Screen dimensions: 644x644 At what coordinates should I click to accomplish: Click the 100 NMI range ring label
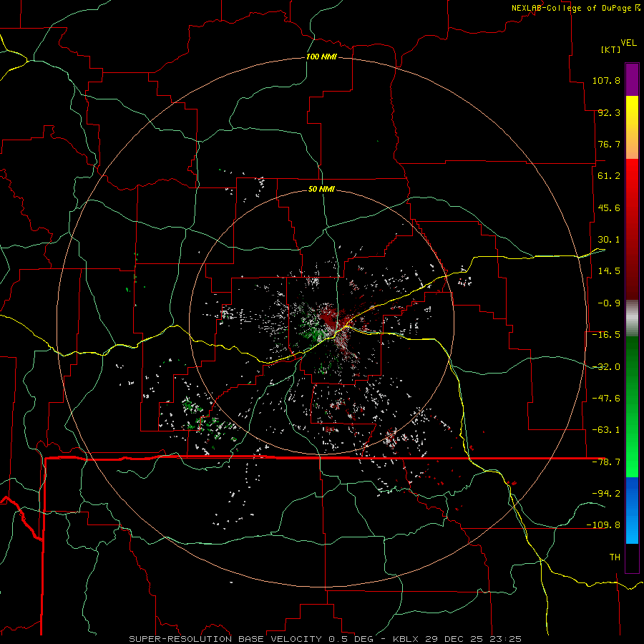[x=321, y=57]
